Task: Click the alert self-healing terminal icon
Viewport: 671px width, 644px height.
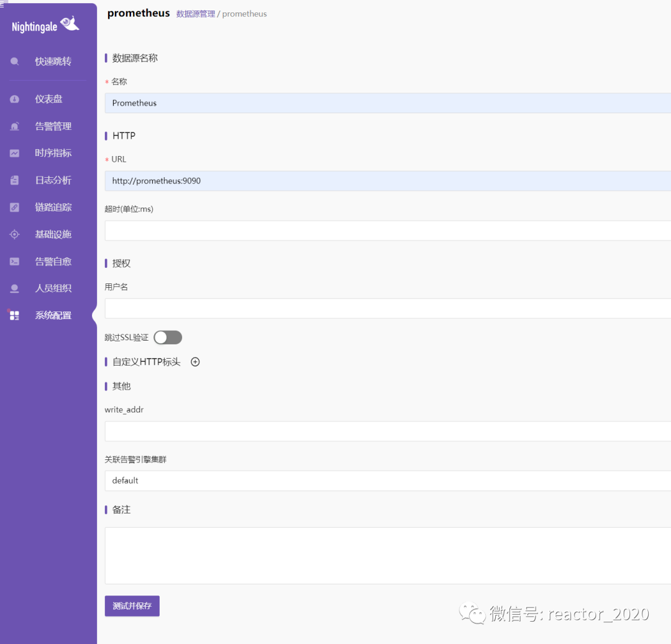Action: (x=14, y=261)
